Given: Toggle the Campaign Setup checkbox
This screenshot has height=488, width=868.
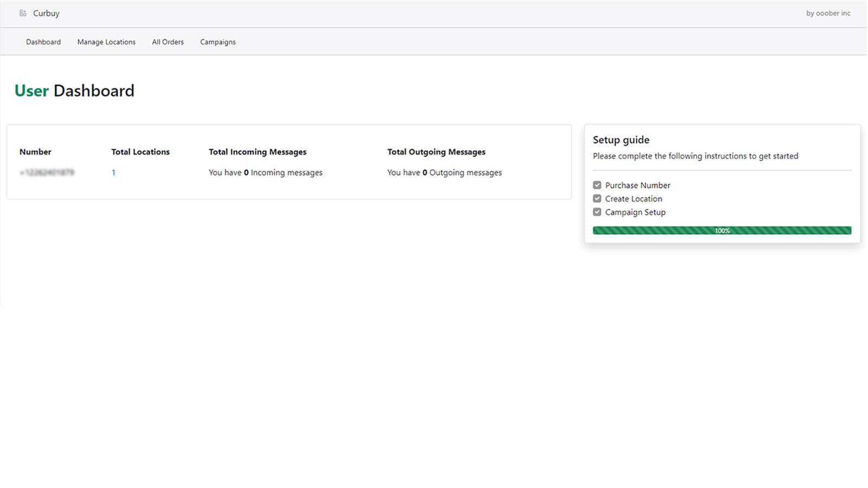Looking at the screenshot, I should point(597,212).
